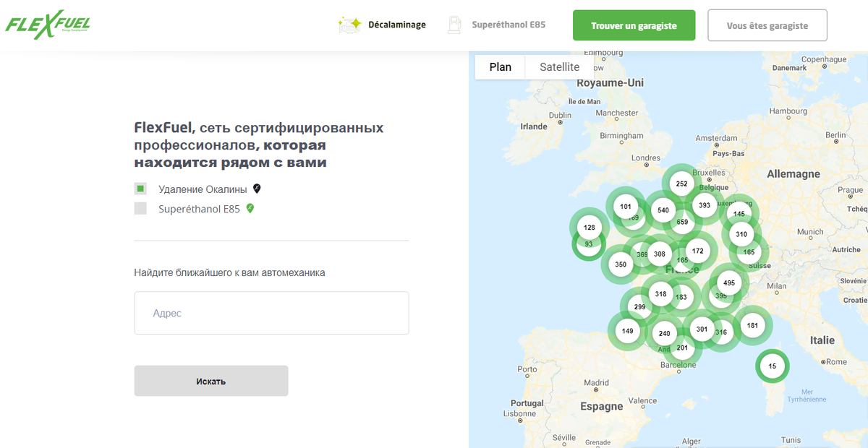Click the black pin beside Удаление Окалины
868x448 pixels.
click(x=256, y=189)
